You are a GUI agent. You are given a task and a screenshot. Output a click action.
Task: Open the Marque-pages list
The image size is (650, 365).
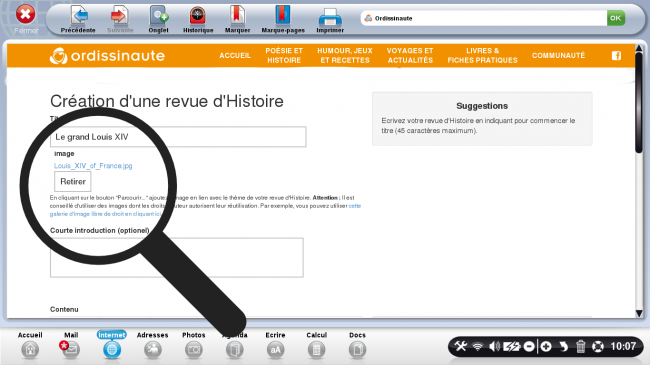(283, 19)
